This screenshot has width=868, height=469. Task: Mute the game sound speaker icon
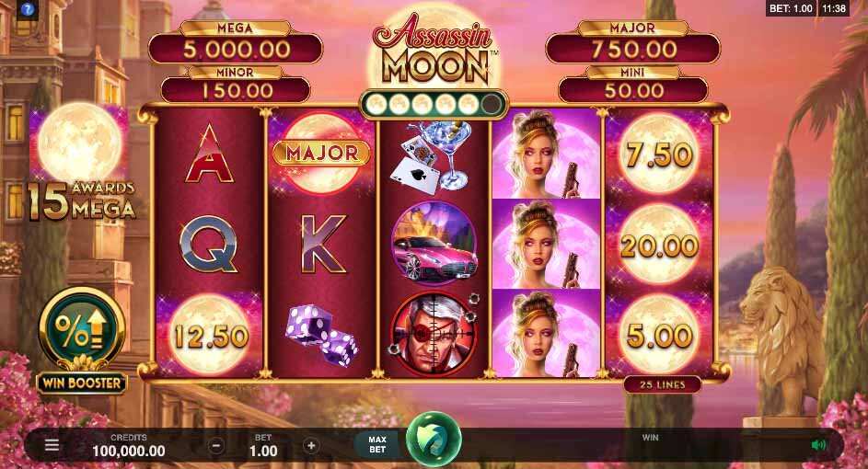click(x=818, y=445)
